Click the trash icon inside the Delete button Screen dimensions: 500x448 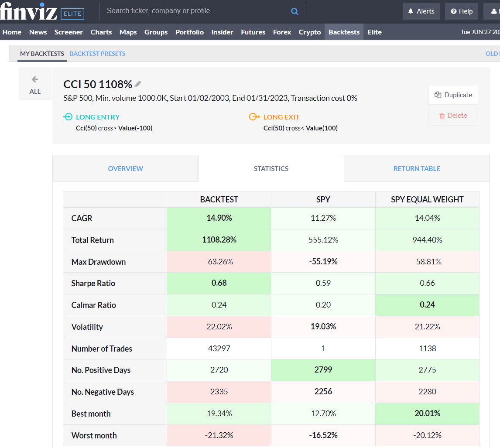[442, 115]
